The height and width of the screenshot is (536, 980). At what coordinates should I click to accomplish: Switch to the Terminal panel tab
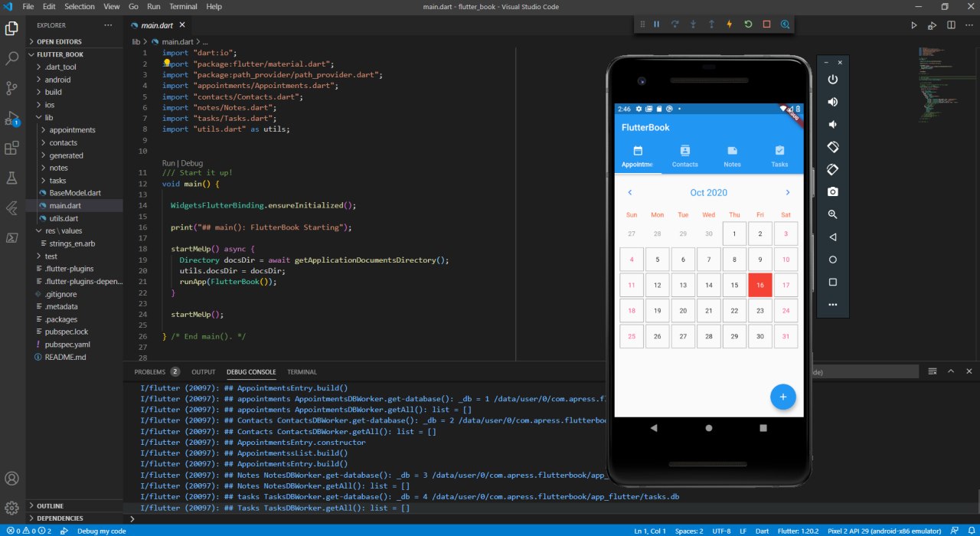(302, 371)
